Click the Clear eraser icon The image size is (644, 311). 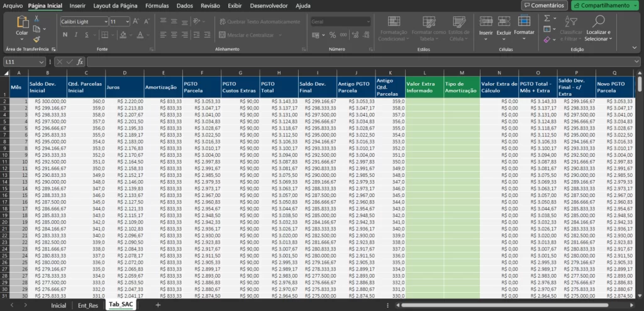547,40
